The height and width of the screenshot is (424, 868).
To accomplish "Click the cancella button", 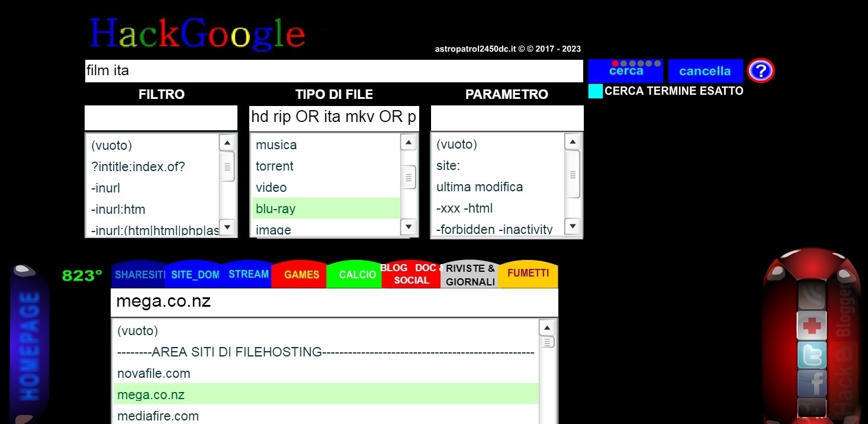I will [705, 71].
